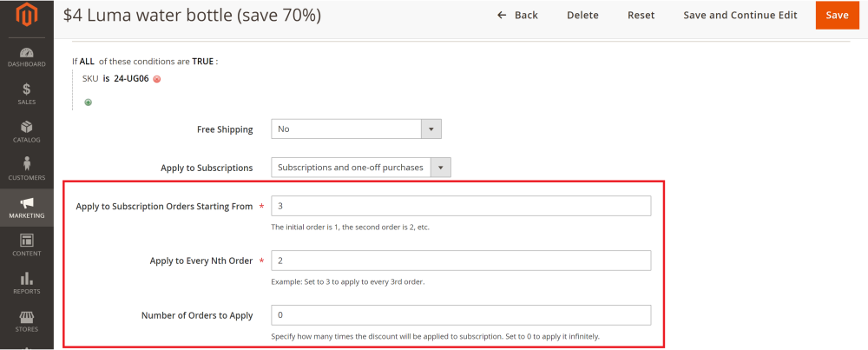The height and width of the screenshot is (350, 868).
Task: Click the hint 'The initial order is 1, the second order is 2, etc.'
Action: pyautogui.click(x=350, y=227)
